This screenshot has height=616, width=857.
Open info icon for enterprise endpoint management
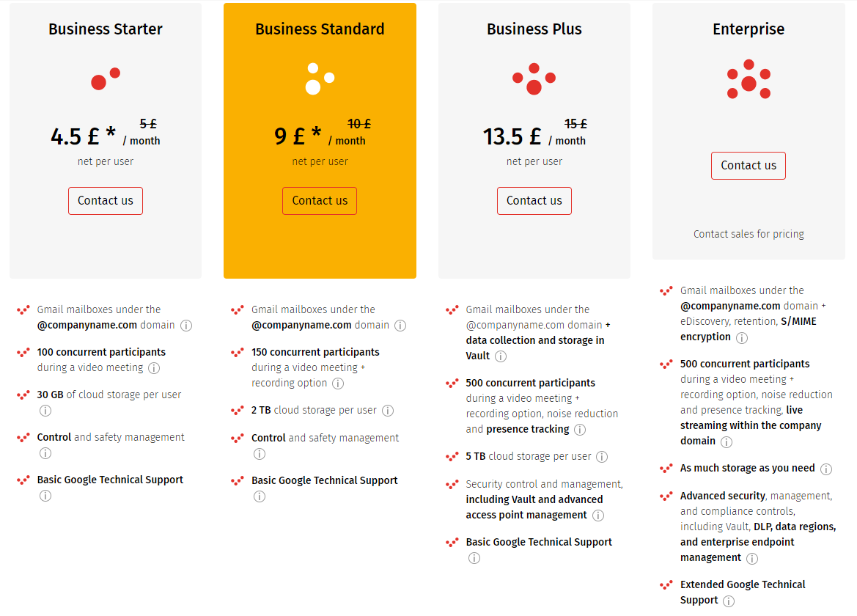[x=752, y=559]
